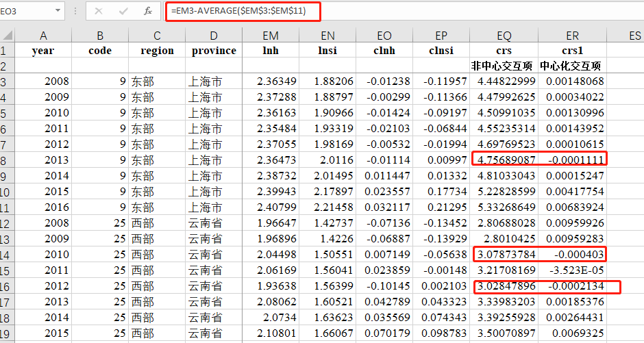Image resolution: width=644 pixels, height=343 pixels.
Task: Select cell with value -0.000403
Action: coord(572,255)
